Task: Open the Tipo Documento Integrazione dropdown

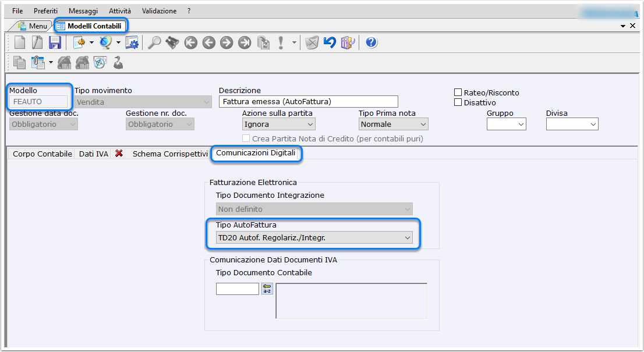Action: click(314, 209)
